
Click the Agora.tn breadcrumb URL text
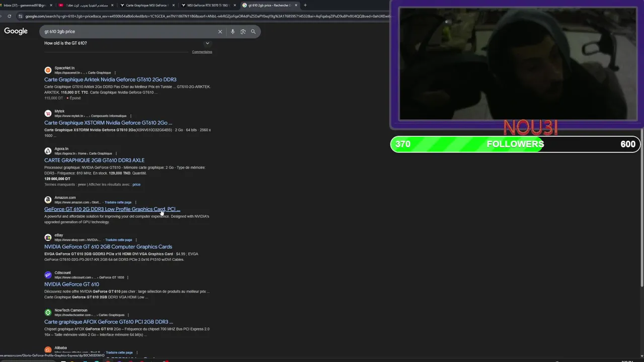coord(83,153)
